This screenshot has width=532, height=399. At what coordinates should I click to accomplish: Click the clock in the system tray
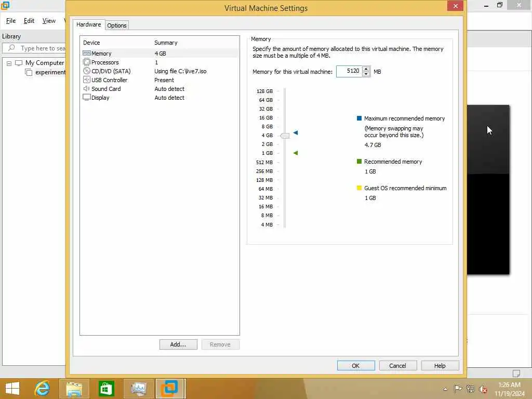(x=509, y=389)
